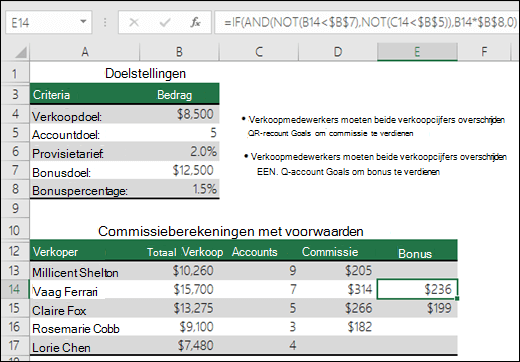
Task: Click the Enter checkmark formula bar icon
Action: coord(165,22)
